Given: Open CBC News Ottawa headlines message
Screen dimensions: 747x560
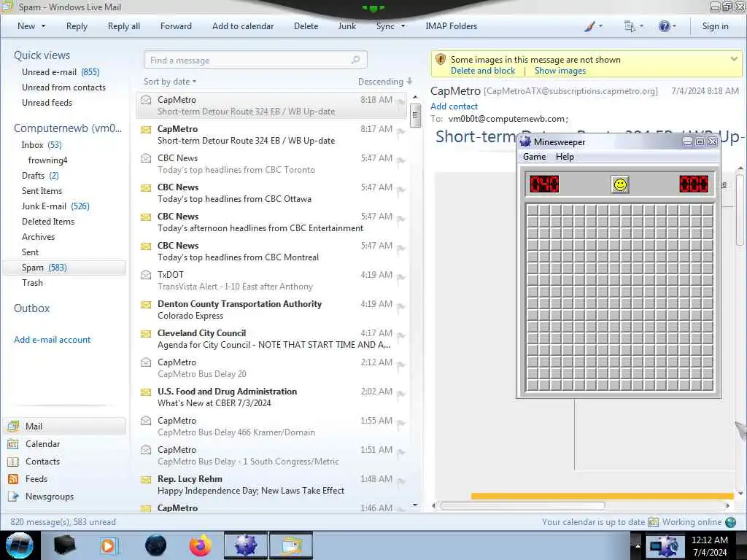Looking at the screenshot, I should [271, 192].
